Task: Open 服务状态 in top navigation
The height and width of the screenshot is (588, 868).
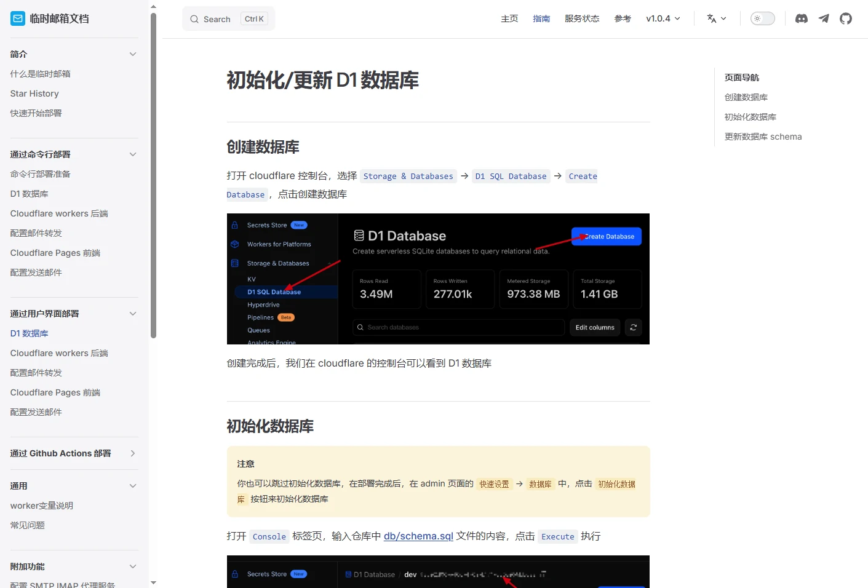Action: [x=582, y=18]
